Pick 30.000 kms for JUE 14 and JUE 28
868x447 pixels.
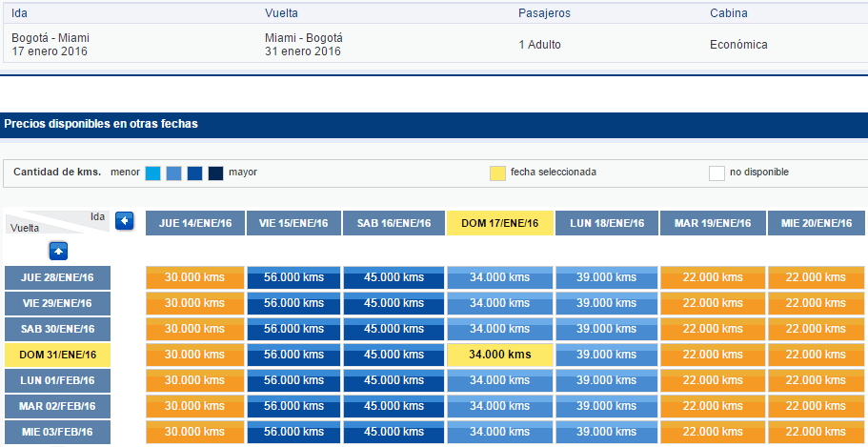click(x=195, y=277)
